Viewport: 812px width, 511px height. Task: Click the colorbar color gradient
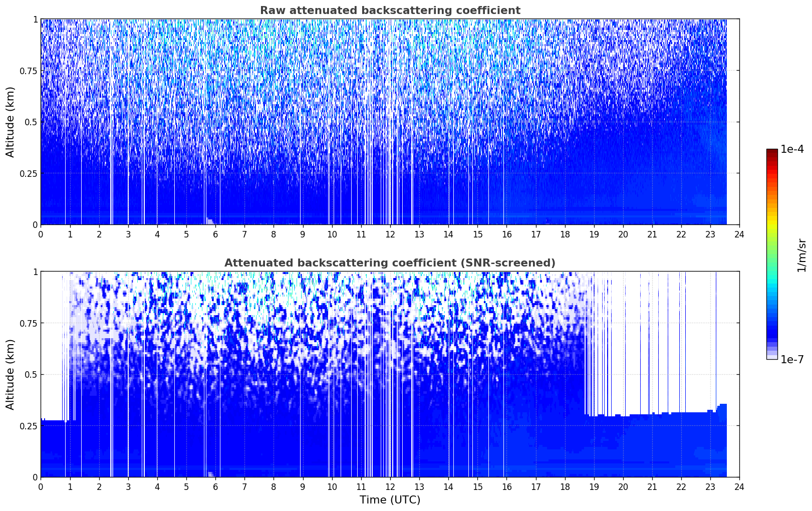coord(772,254)
